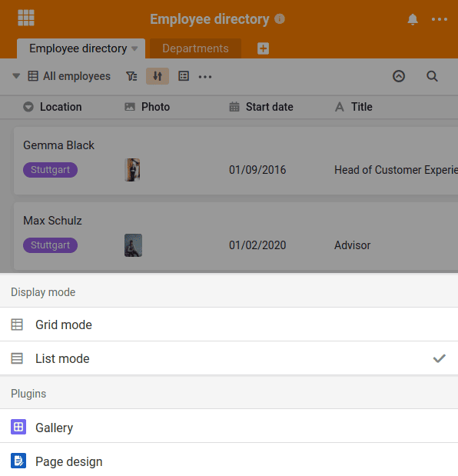458x476 pixels.
Task: Open the row height icon in toolbar
Action: [x=184, y=76]
